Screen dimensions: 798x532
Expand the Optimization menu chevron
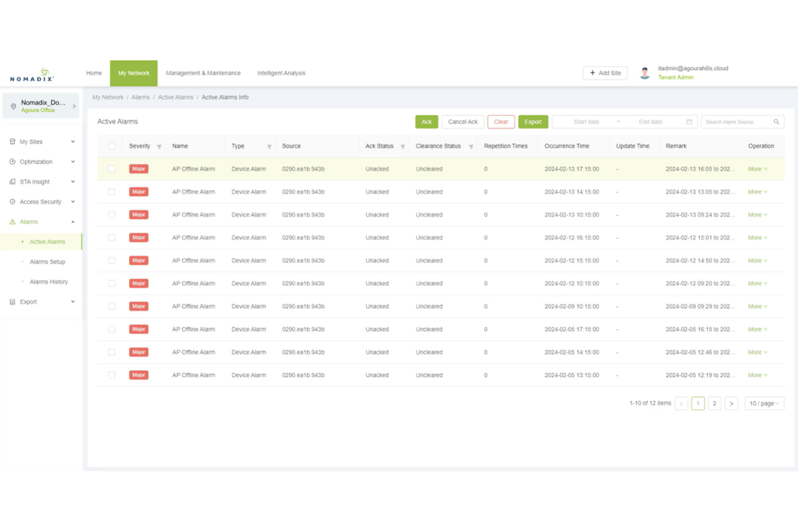73,162
